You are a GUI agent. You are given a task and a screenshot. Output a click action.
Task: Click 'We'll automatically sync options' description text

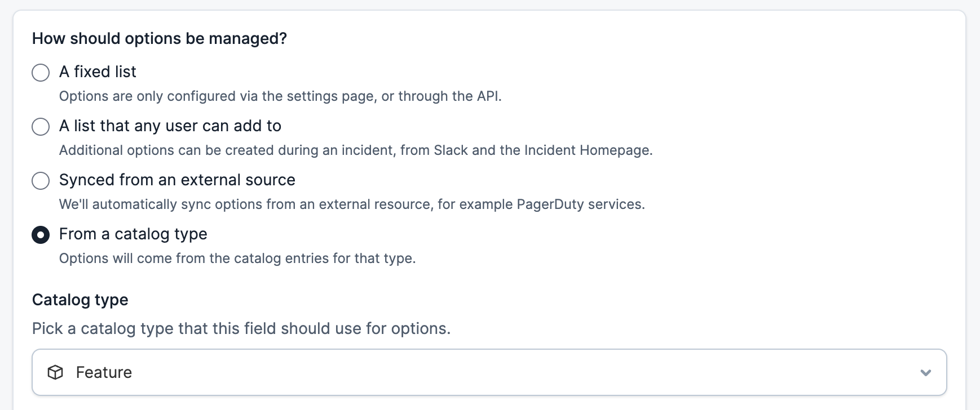click(352, 204)
